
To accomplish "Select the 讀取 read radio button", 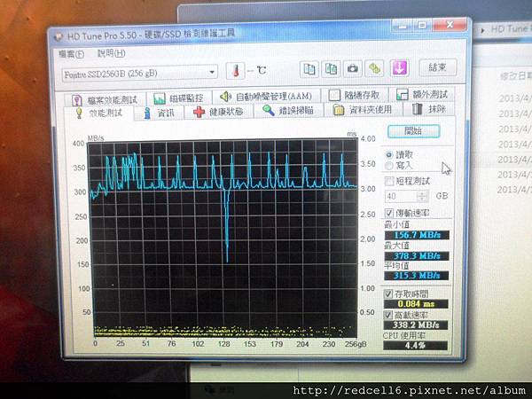I will (399, 154).
